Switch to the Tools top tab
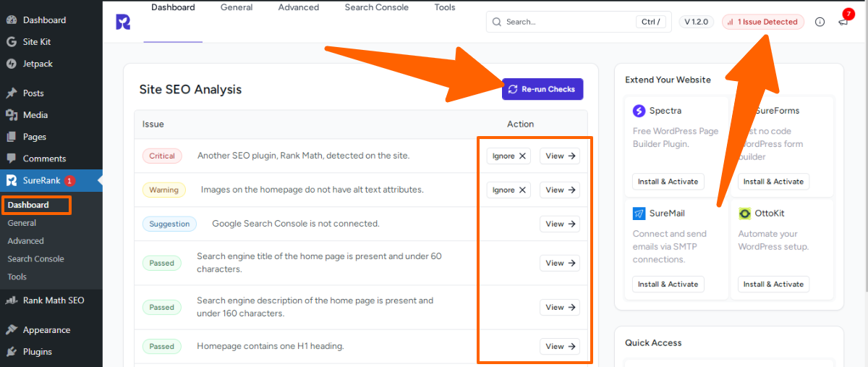Image resolution: width=868 pixels, height=367 pixels. coord(445,7)
